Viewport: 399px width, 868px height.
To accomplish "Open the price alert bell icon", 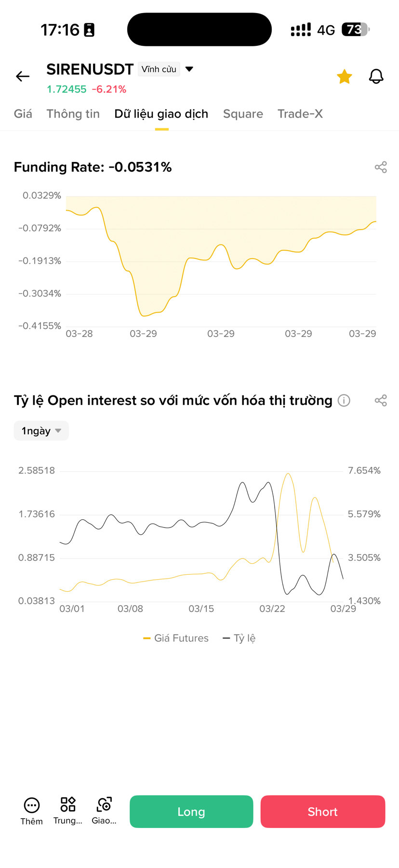I will pos(376,77).
